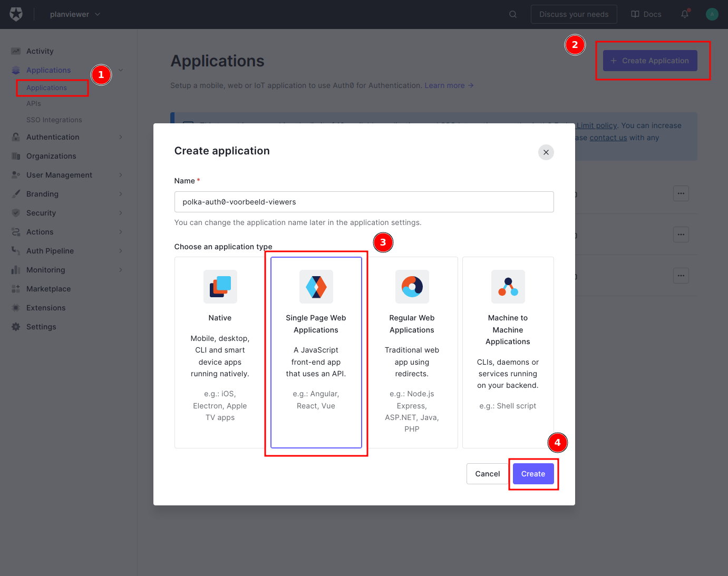Click the notification bell

click(684, 14)
